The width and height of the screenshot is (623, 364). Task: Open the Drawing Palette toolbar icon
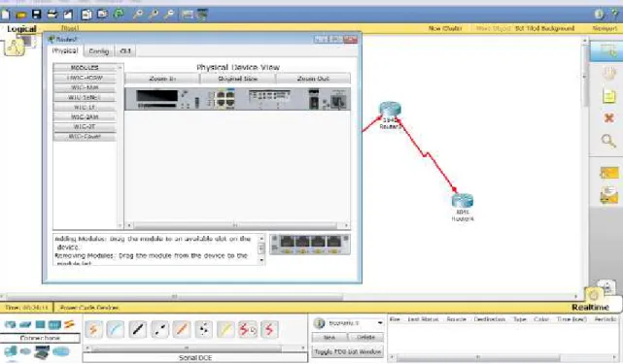[x=187, y=15]
